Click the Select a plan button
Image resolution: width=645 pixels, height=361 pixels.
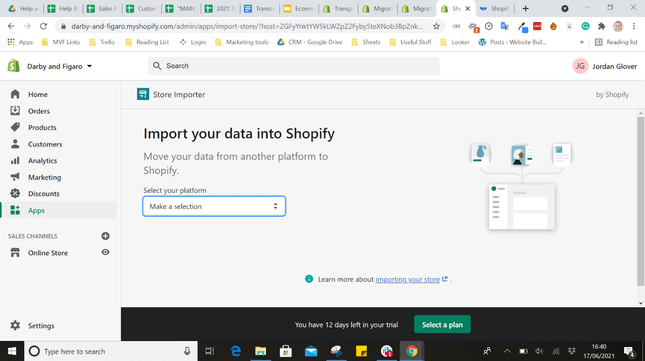pyautogui.click(x=442, y=324)
